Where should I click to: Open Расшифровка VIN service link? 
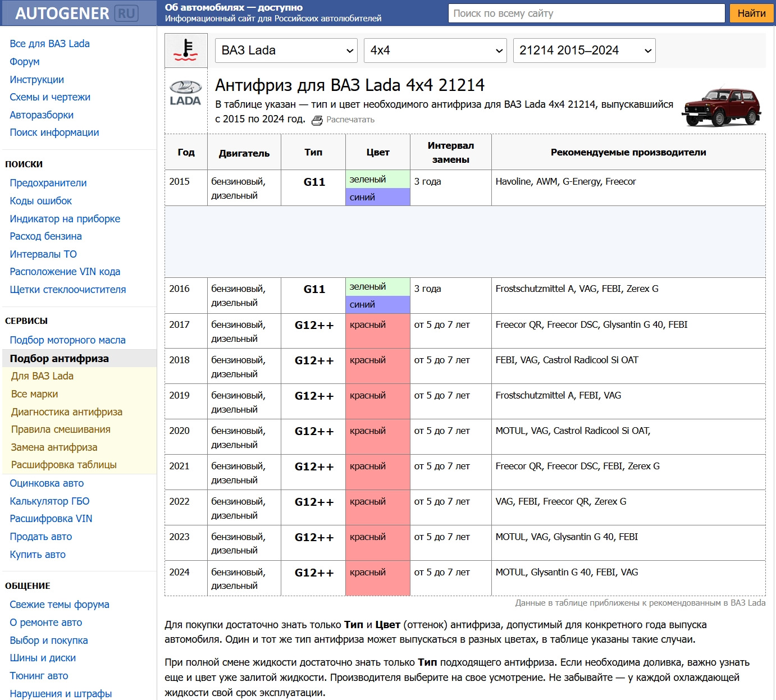pos(51,519)
